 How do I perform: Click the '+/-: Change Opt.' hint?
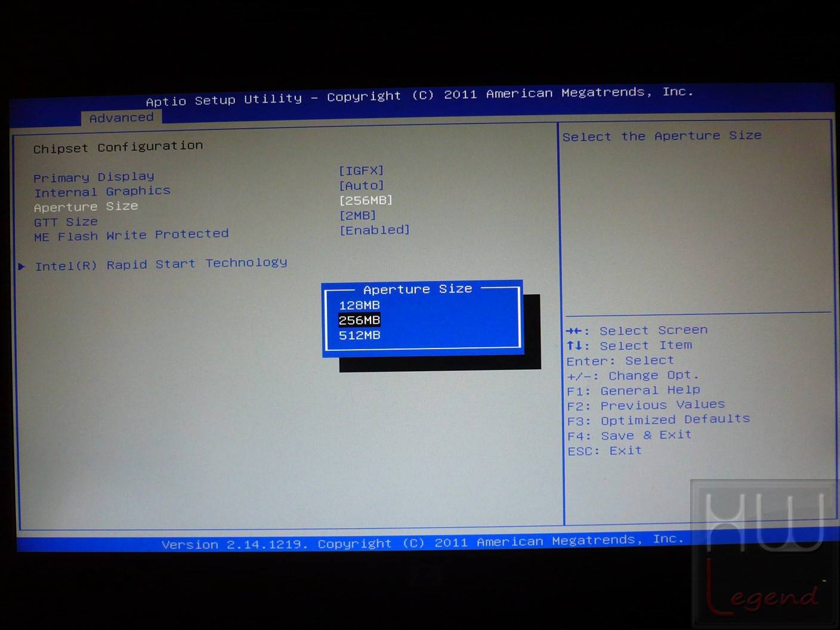[632, 376]
